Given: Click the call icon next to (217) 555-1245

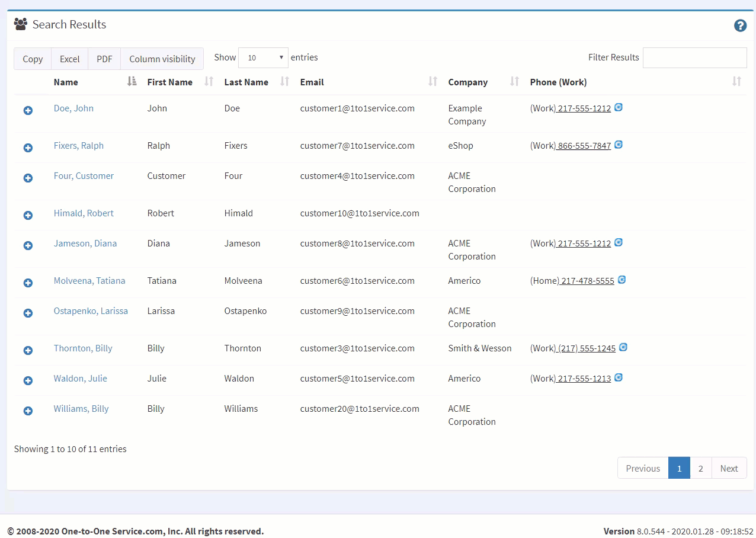Looking at the screenshot, I should [x=623, y=347].
